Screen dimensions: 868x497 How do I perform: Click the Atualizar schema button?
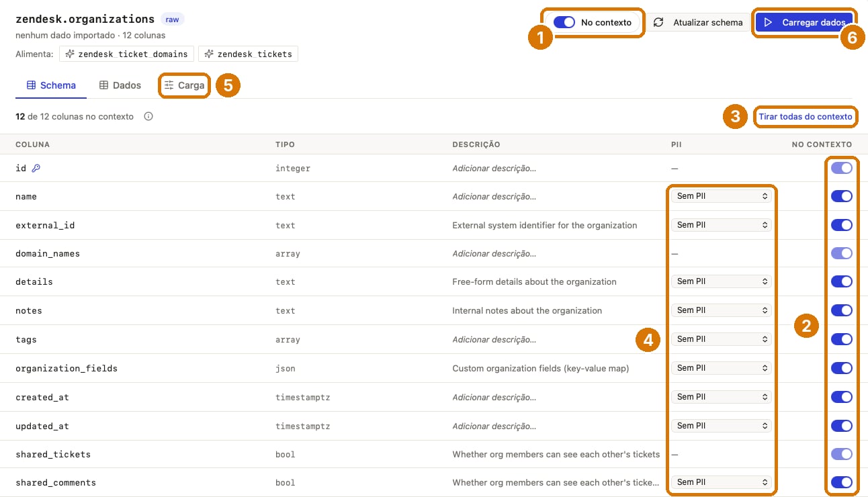point(699,22)
